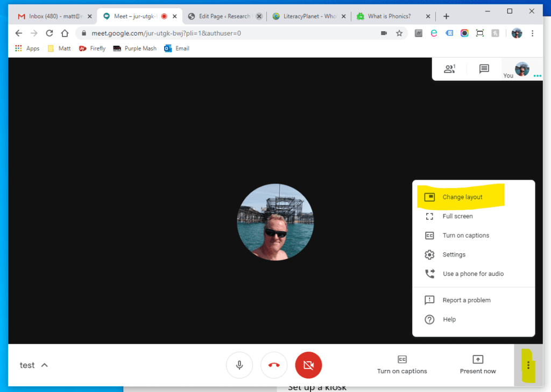This screenshot has width=551, height=392.
Task: Close the Meet tab
Action: (175, 16)
